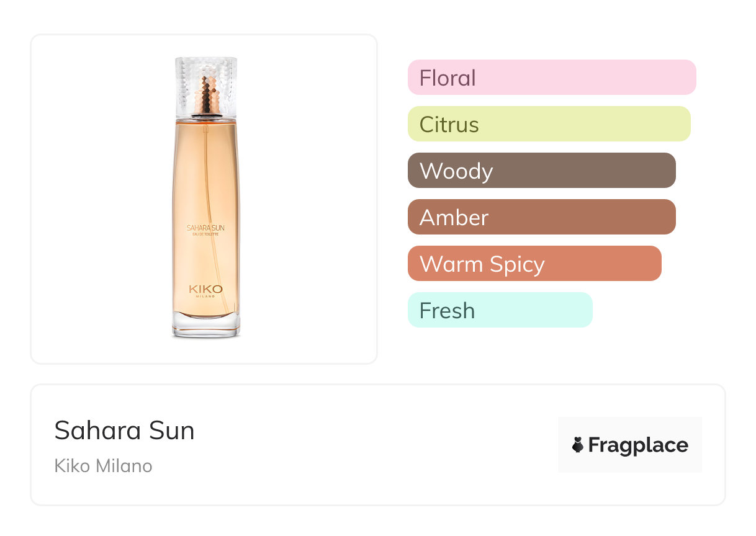Click the Fragplace wordmark text

[x=638, y=445]
